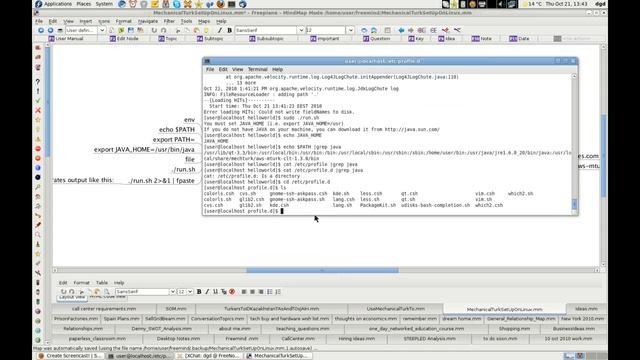This screenshot has height=360, width=640.
Task: Select the './run.sh 2>&1 | fpaste' node
Action: click(x=162, y=180)
